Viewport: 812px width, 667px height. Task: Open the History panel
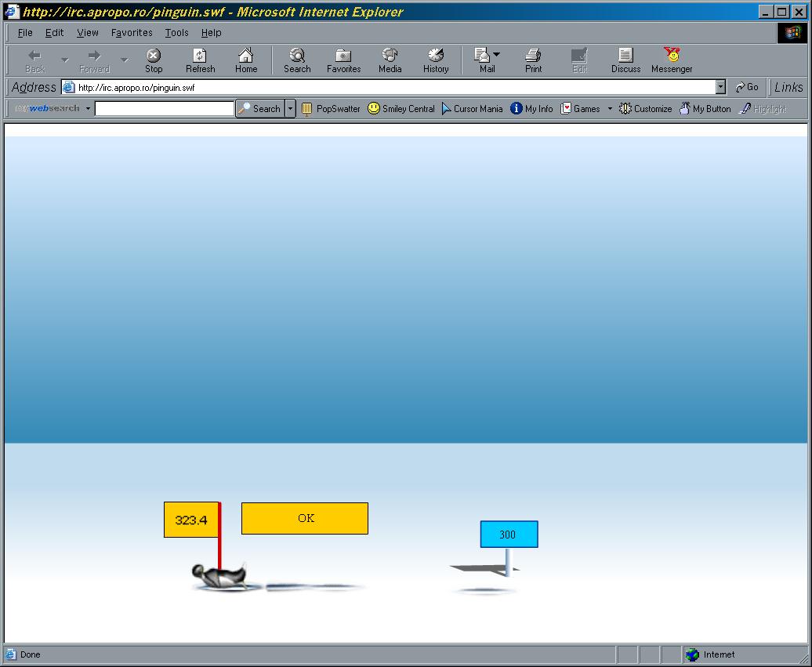click(x=436, y=60)
